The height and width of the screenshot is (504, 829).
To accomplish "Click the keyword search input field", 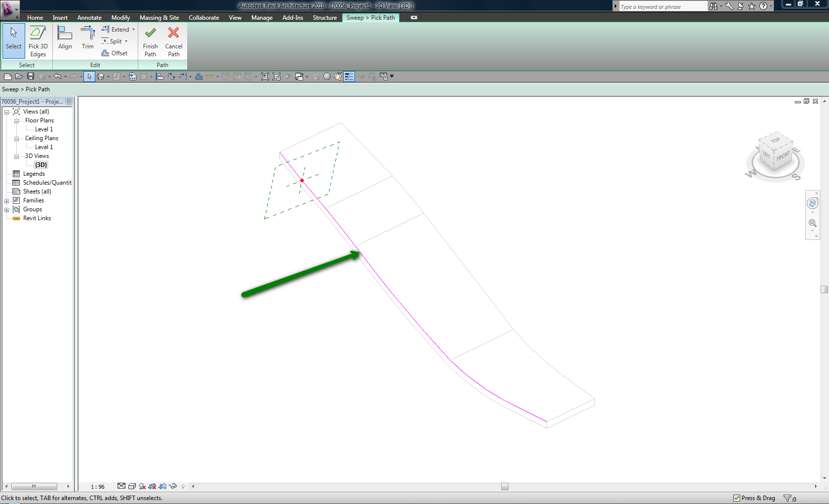I will pyautogui.click(x=662, y=7).
